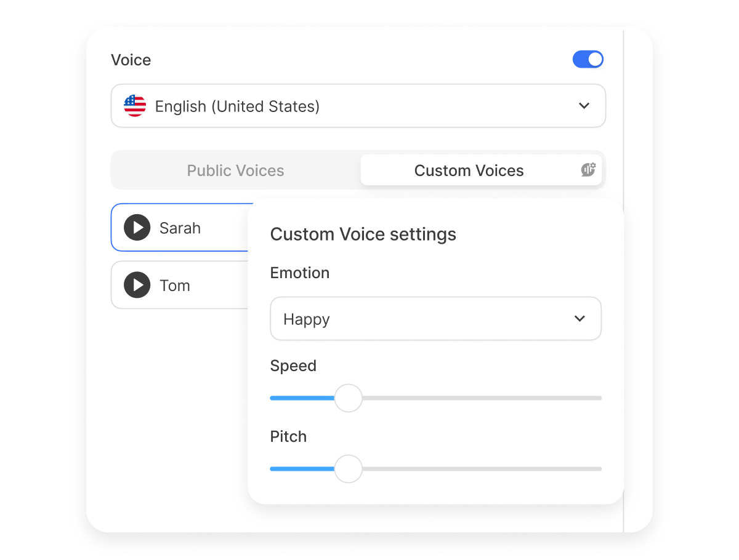Click the United States flag icon

coord(134,105)
